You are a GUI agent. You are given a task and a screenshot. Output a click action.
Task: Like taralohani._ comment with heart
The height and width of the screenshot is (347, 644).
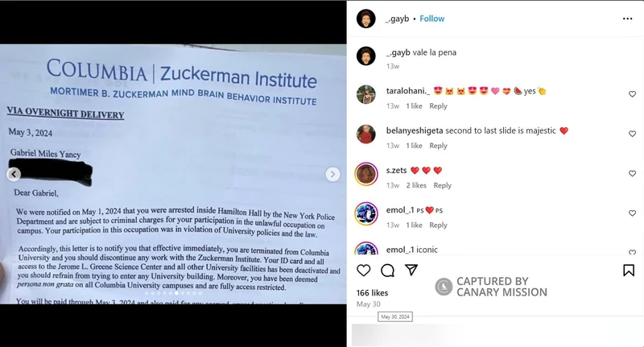click(632, 94)
